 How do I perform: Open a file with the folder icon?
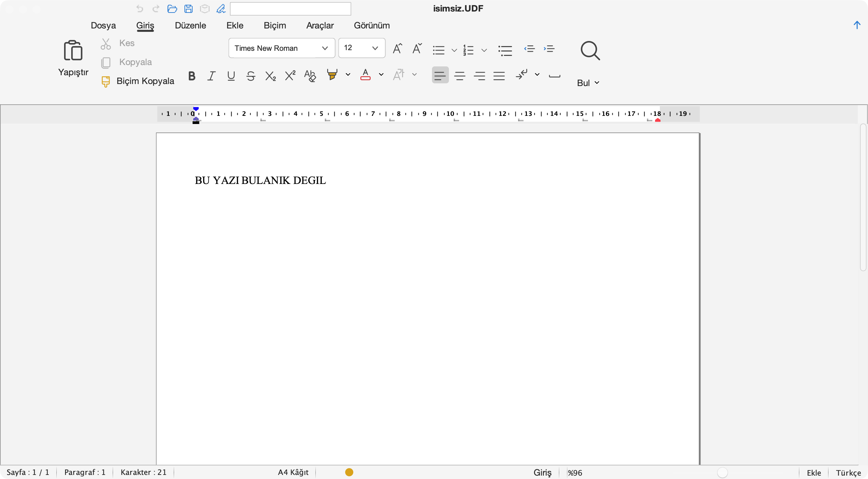tap(172, 8)
